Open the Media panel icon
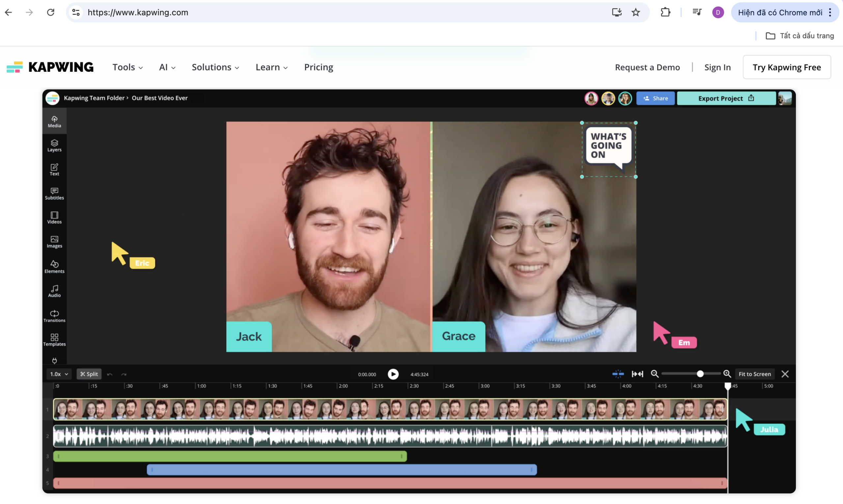 (x=54, y=122)
